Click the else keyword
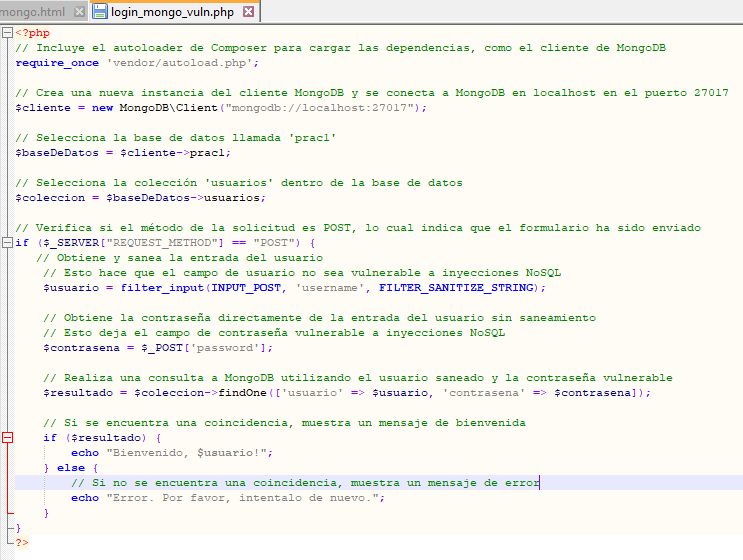The width and height of the screenshot is (743, 560). tap(71, 468)
